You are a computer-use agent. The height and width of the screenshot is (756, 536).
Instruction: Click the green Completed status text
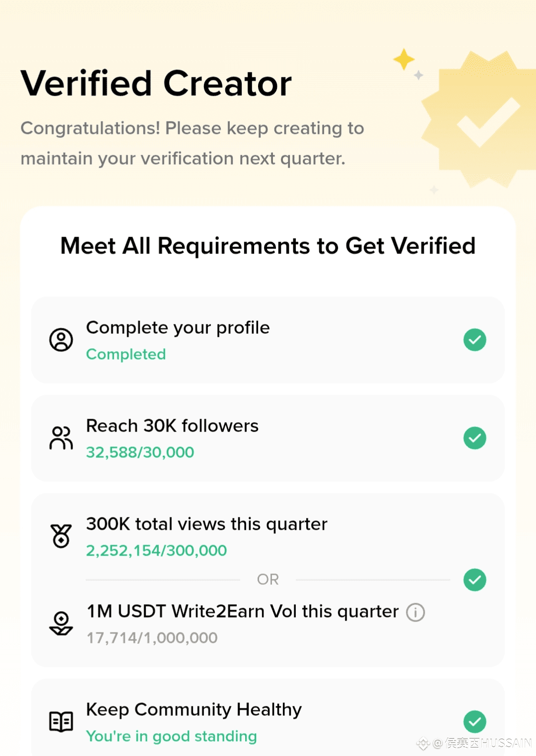[x=126, y=354]
